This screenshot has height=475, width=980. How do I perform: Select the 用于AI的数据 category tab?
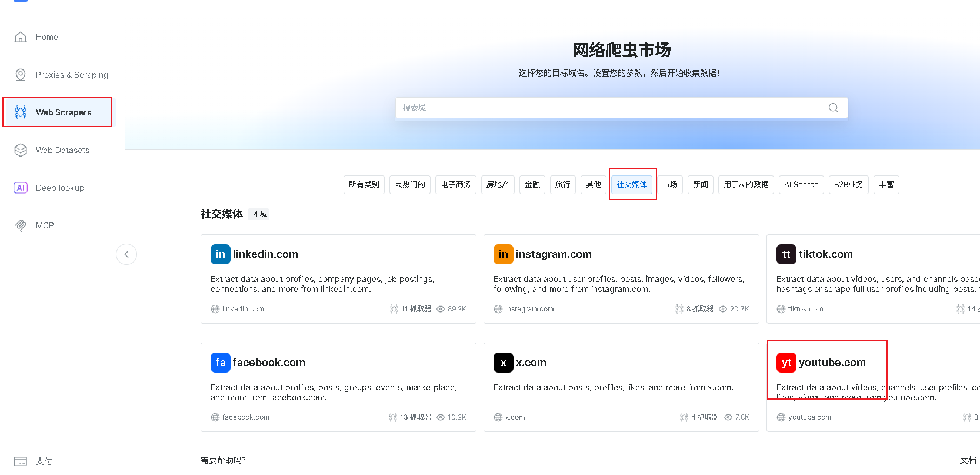point(746,185)
